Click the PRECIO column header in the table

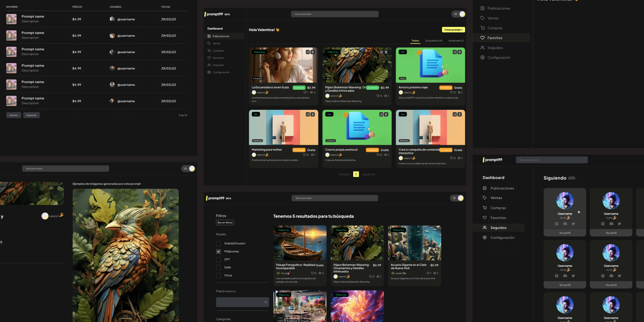point(77,7)
